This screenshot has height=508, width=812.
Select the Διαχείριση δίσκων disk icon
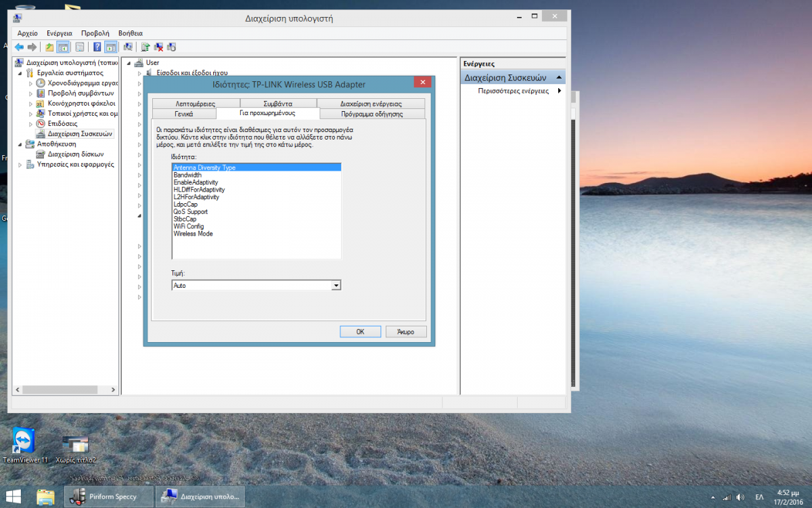coord(41,154)
